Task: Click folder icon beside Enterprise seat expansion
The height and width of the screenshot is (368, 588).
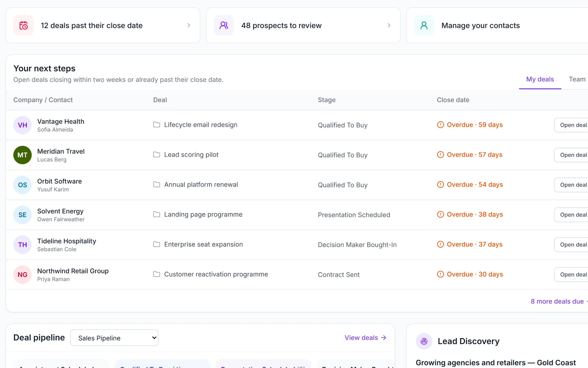Action: click(157, 244)
